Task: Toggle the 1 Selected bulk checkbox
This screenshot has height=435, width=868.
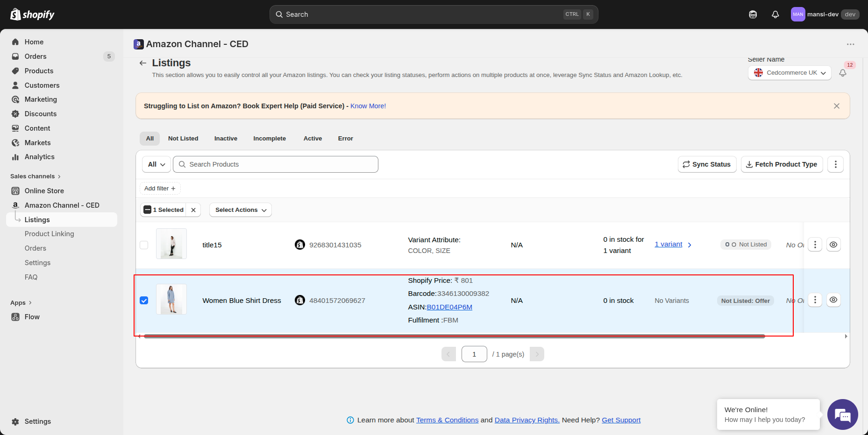Action: pos(147,210)
